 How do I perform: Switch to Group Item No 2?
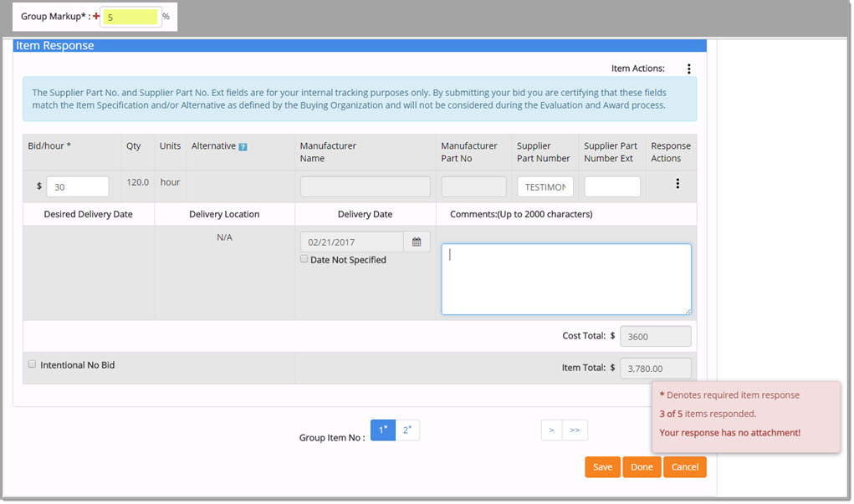click(407, 430)
